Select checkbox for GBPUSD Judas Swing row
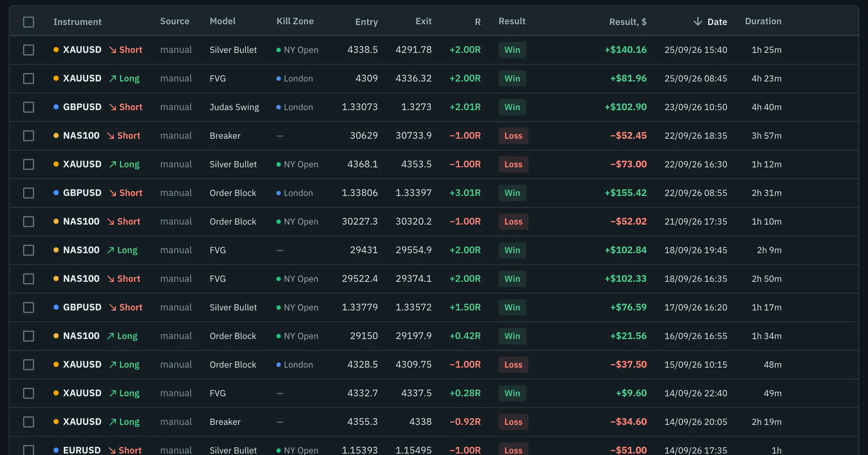This screenshot has width=868, height=455. [x=29, y=107]
